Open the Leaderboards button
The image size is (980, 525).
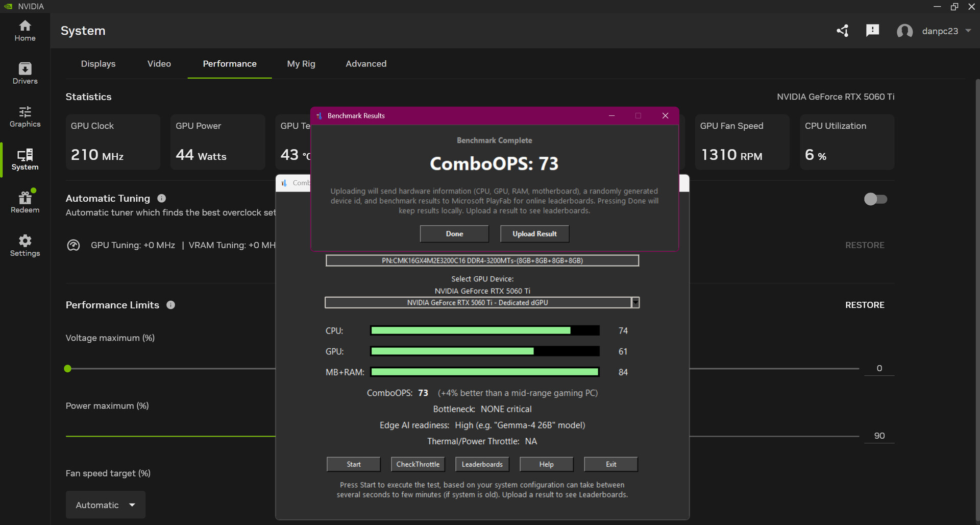click(482, 464)
